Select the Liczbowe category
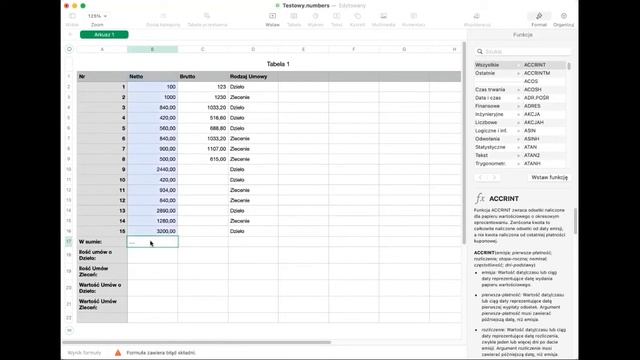This screenshot has width=640, height=360. [498, 122]
